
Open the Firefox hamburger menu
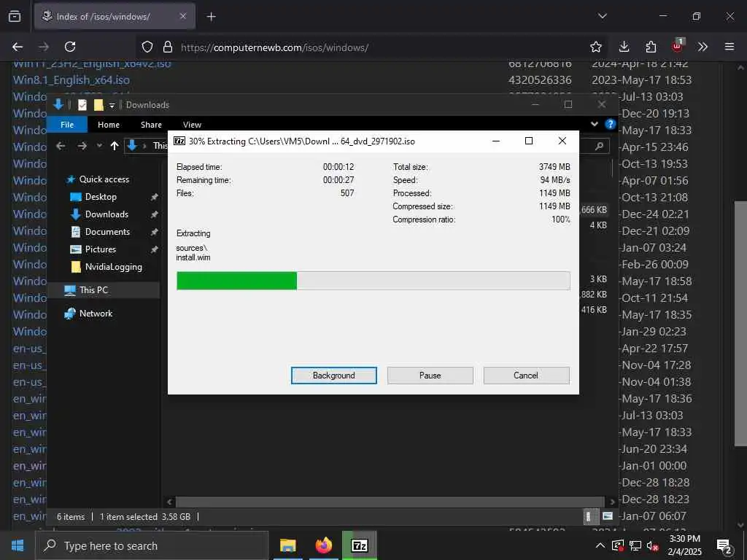(x=729, y=47)
